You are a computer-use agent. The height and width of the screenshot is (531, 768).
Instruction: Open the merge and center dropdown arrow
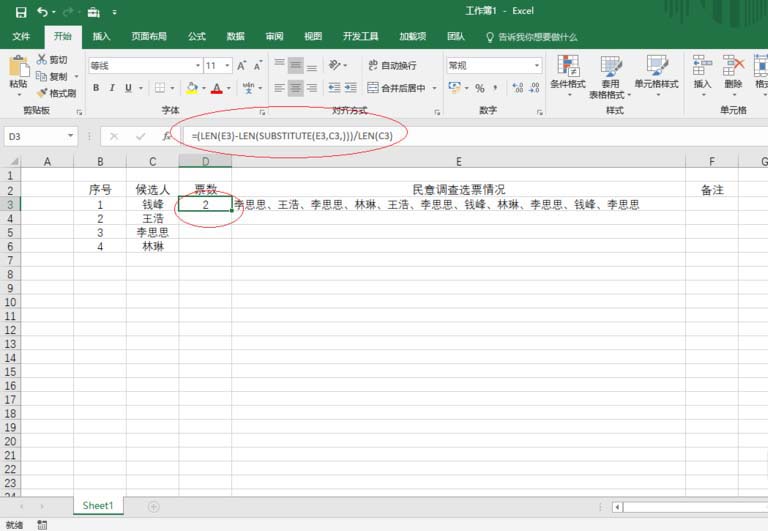tap(434, 88)
